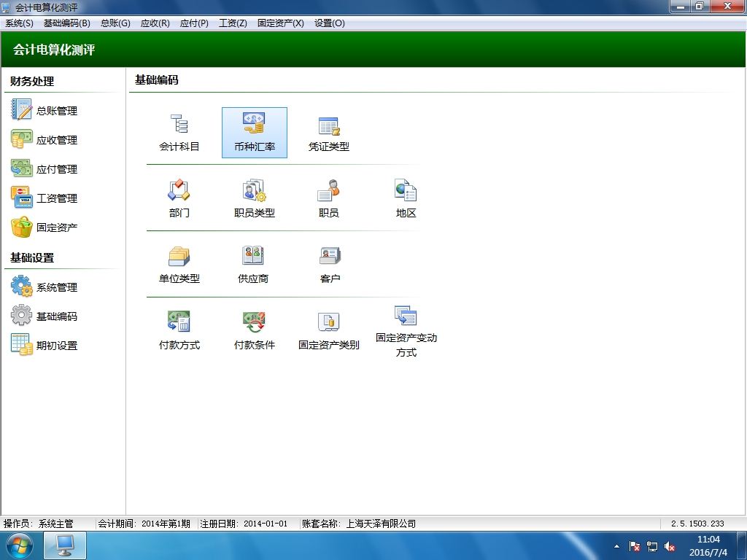Open the 总账(G) menu

[x=115, y=23]
